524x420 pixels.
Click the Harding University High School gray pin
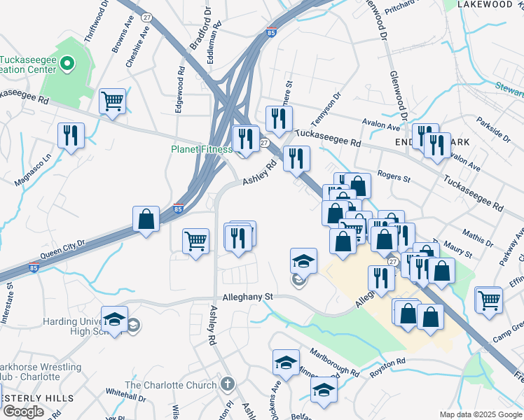point(133,326)
